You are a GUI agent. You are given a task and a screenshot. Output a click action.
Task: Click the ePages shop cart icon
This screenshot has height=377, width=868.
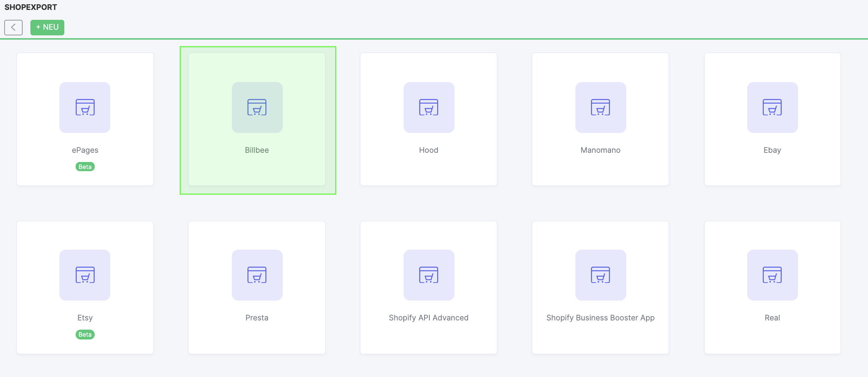pyautogui.click(x=85, y=108)
